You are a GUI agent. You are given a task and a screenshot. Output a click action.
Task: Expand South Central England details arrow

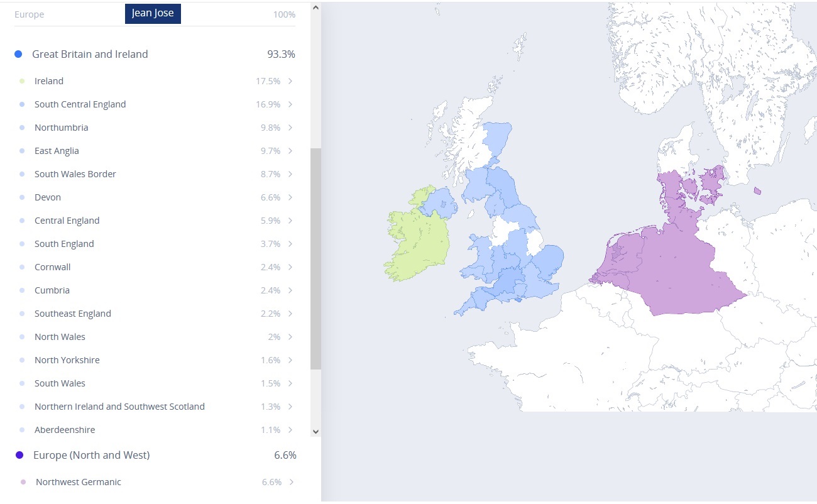(290, 104)
